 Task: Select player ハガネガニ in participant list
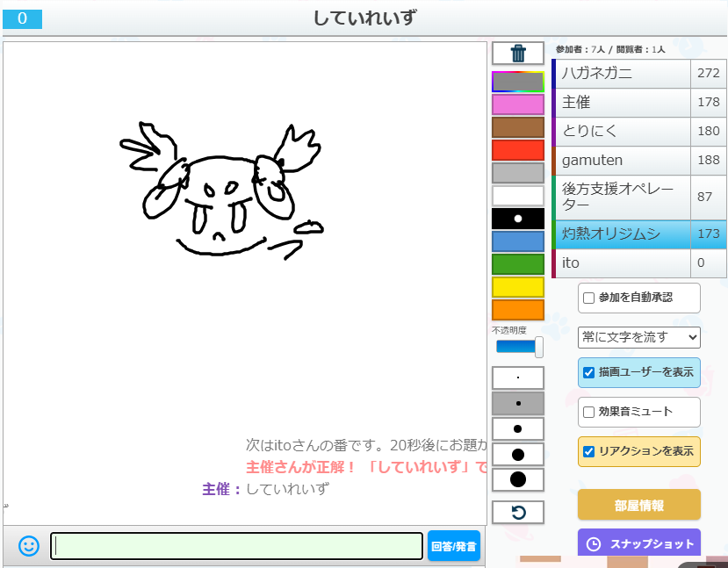pos(621,74)
